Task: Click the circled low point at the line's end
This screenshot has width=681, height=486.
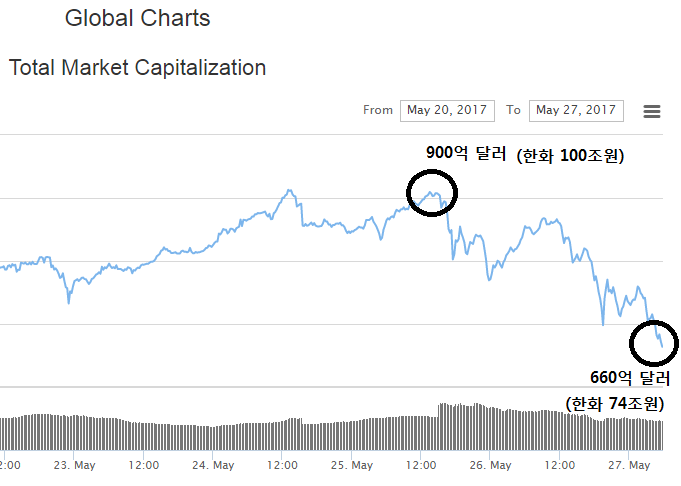Action: pos(655,345)
